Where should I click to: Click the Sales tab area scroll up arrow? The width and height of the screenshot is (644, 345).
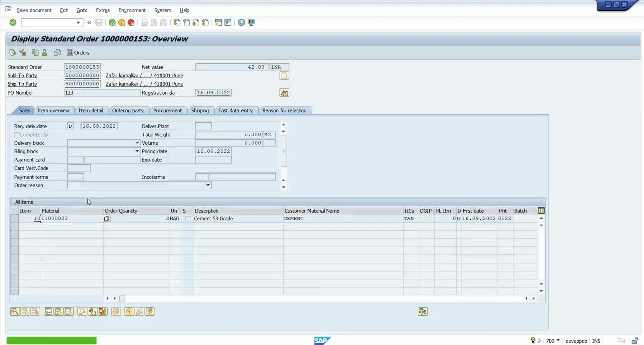tap(283, 125)
